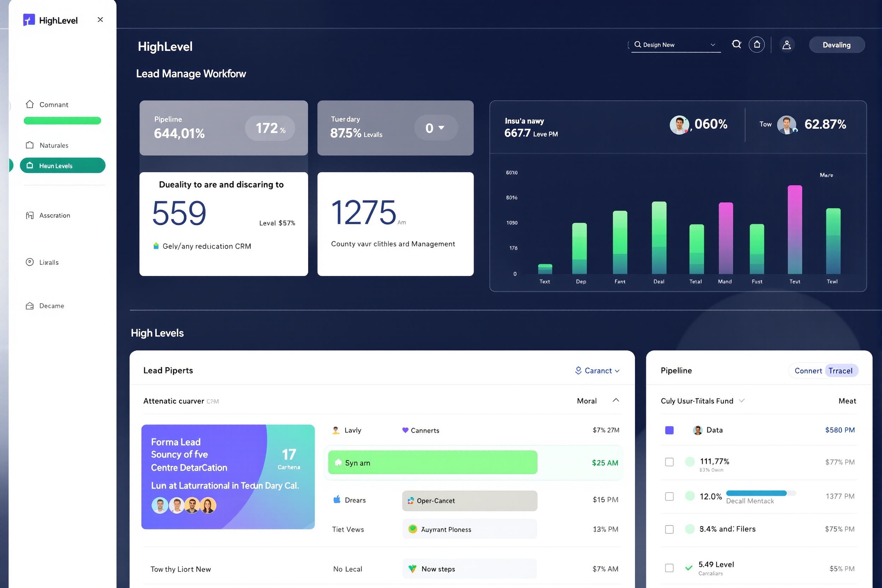882x588 pixels.
Task: Check the Decall Mentack 12.0% row checkbox
Action: (x=669, y=496)
